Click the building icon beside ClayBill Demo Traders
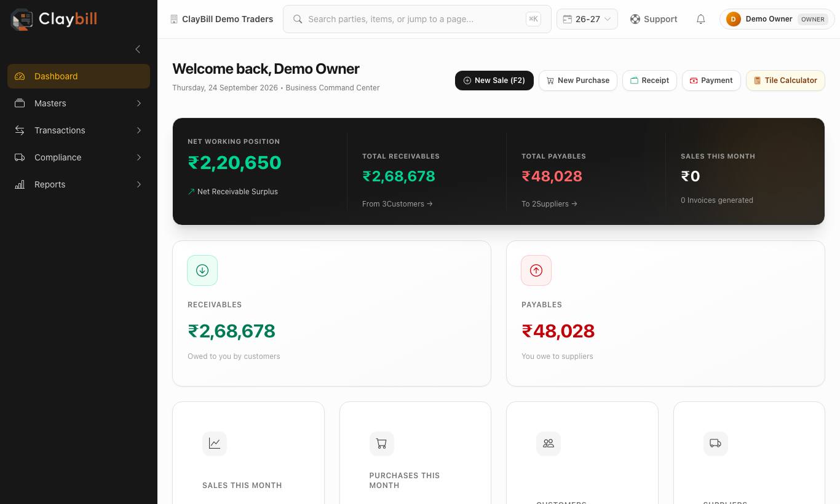The width and height of the screenshot is (840, 504). pyautogui.click(x=174, y=19)
